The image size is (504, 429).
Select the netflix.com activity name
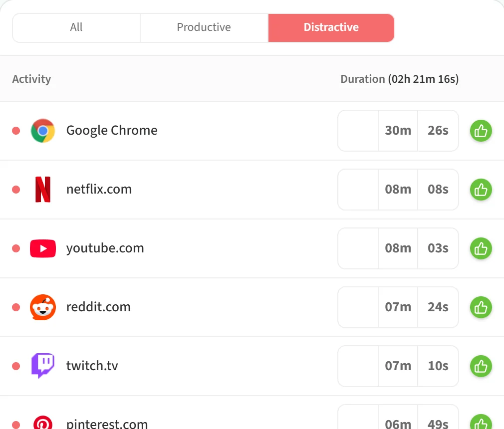tap(99, 189)
